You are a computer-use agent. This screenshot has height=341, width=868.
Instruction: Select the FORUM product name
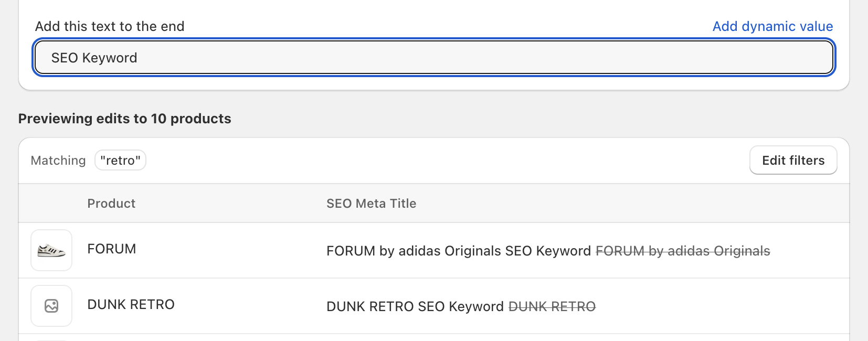[112, 249]
